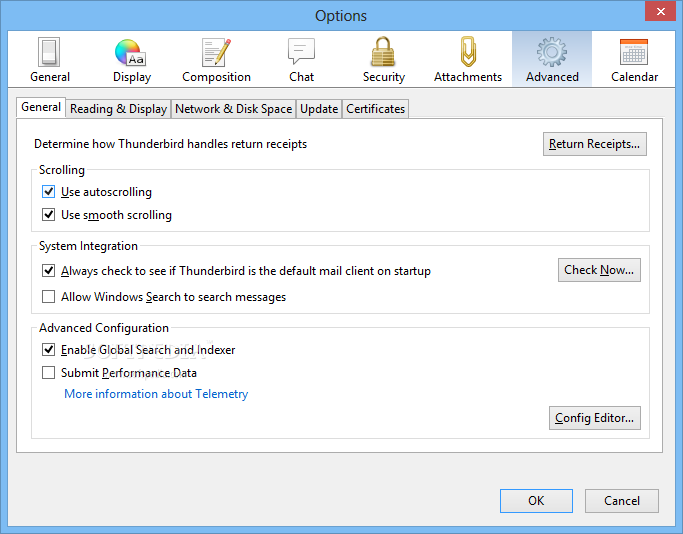The image size is (683, 534).
Task: Open the Security padlock category
Action: (x=384, y=59)
